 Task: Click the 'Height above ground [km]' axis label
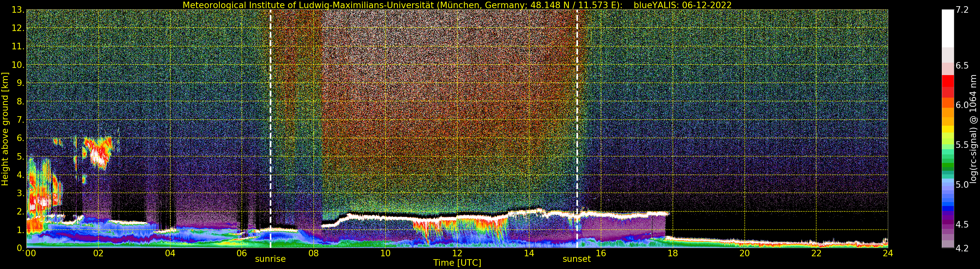pyautogui.click(x=5, y=129)
